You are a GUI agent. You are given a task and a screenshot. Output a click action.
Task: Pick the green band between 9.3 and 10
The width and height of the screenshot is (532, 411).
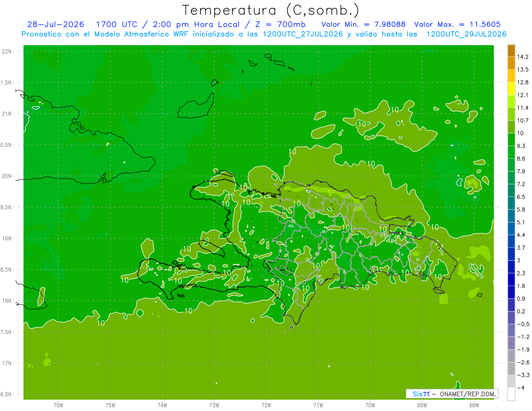point(511,140)
